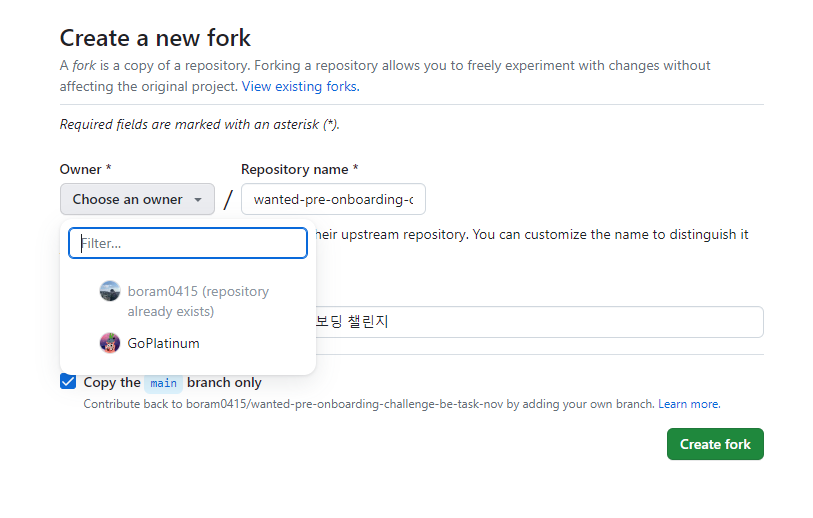The width and height of the screenshot is (813, 518).
Task: Click the GoPlatinum avatar icon
Action: click(x=110, y=343)
